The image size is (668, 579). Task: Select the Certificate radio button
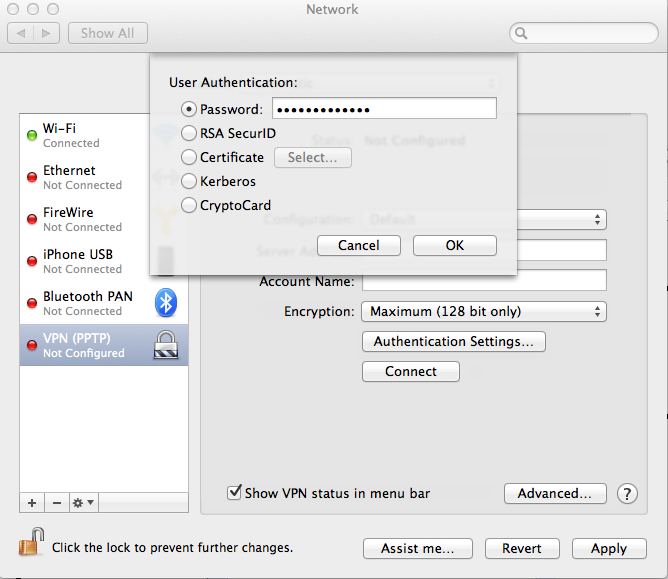point(189,157)
